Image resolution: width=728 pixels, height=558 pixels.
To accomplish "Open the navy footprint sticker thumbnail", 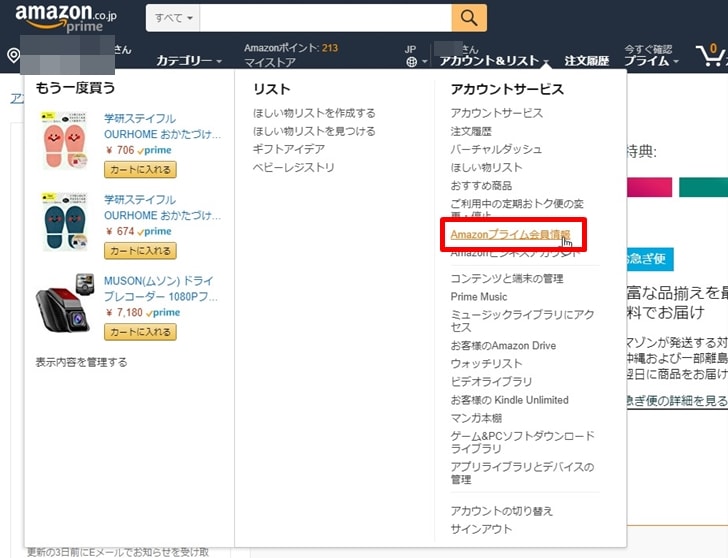I will tap(65, 221).
